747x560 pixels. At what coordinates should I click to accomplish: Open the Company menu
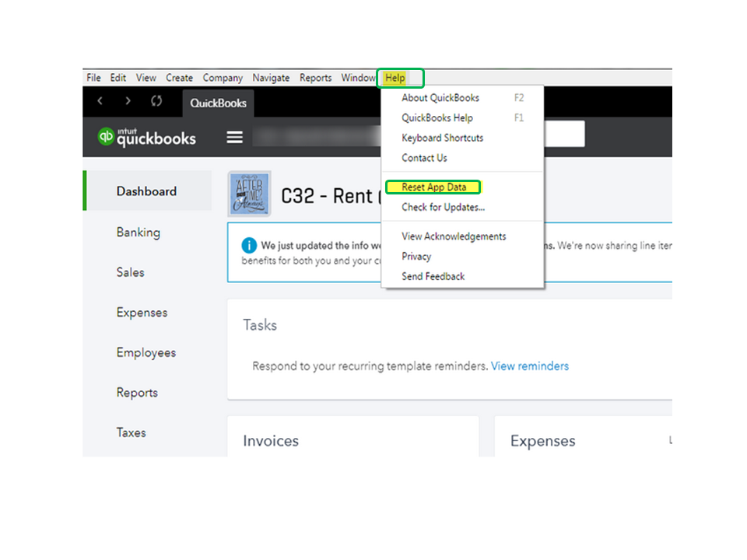(223, 78)
